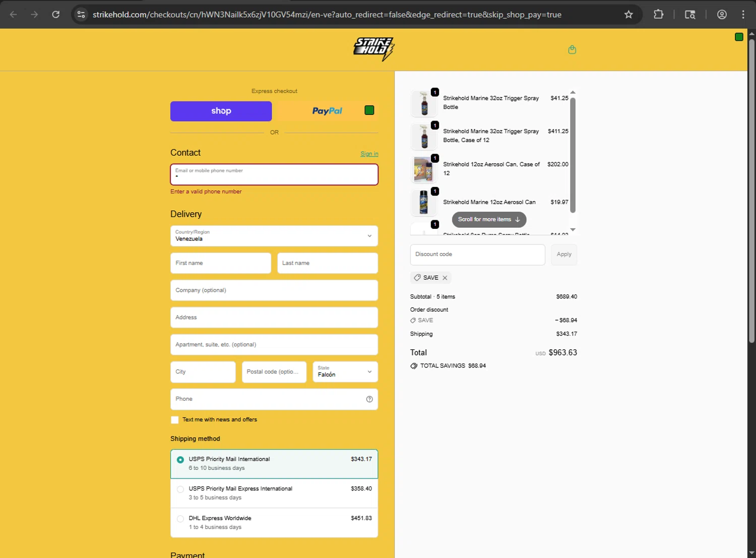Open the browser extensions puzzle icon
Screen dimensions: 756x558
pos(658,15)
